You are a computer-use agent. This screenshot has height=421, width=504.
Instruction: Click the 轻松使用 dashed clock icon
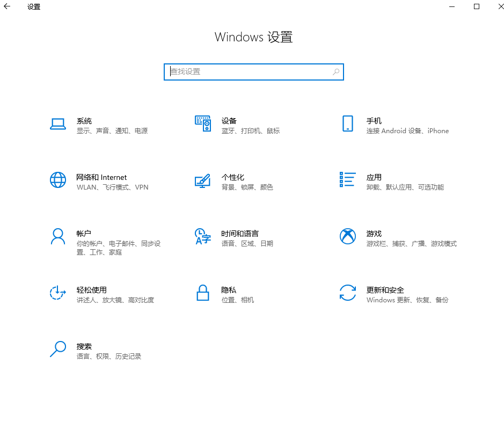(58, 293)
